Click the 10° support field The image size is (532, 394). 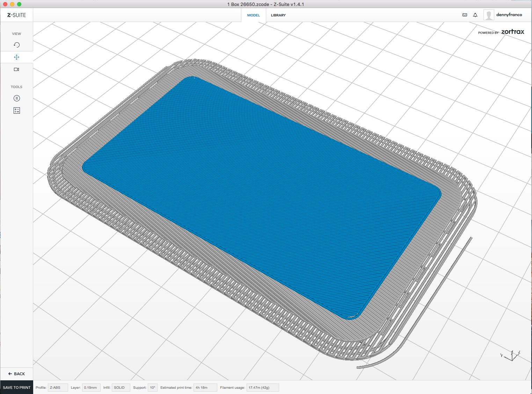(x=153, y=387)
